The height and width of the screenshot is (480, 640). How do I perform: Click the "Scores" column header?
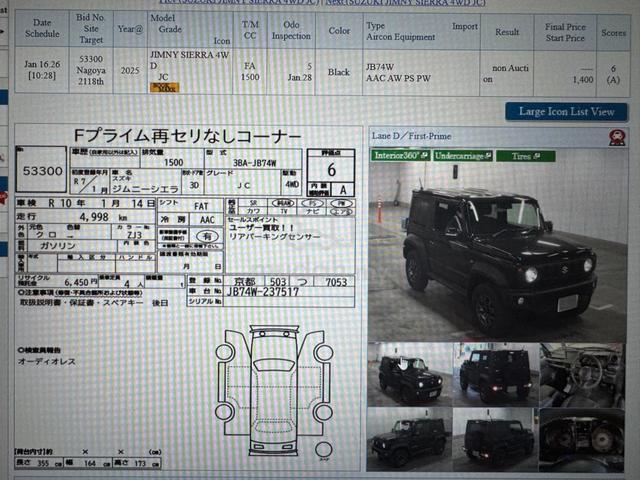pos(613,33)
